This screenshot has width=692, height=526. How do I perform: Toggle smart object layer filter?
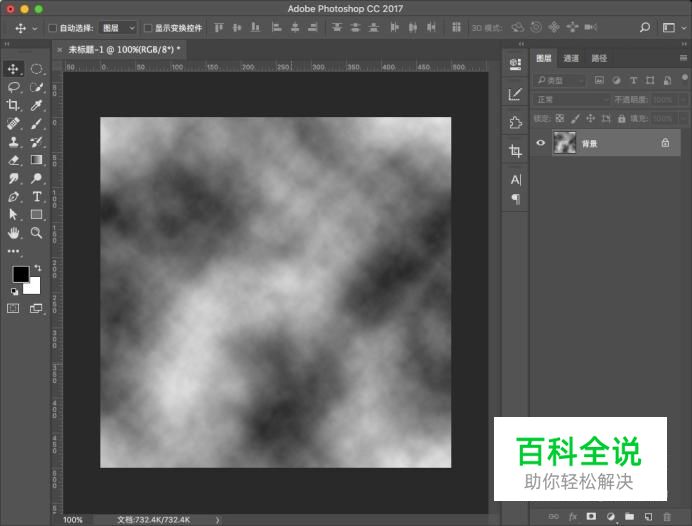point(667,80)
